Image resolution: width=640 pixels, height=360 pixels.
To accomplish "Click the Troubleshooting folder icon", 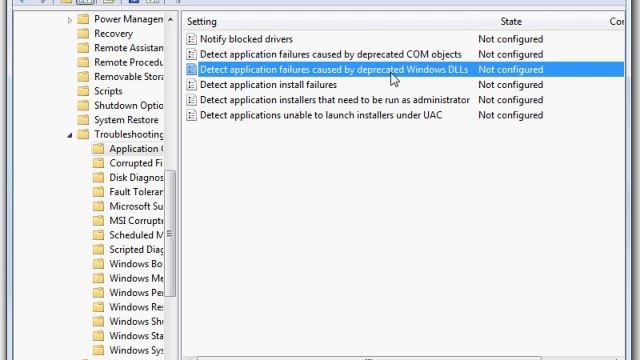I will tap(83, 134).
